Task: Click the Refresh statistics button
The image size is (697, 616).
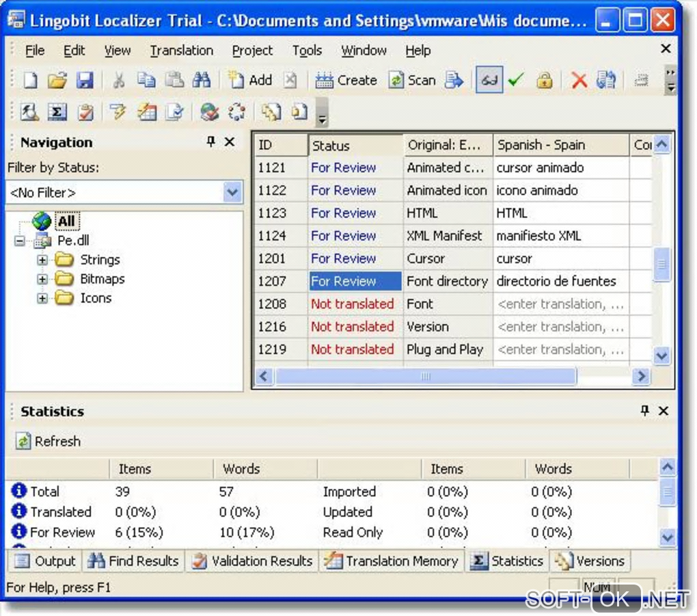Action: (48, 441)
